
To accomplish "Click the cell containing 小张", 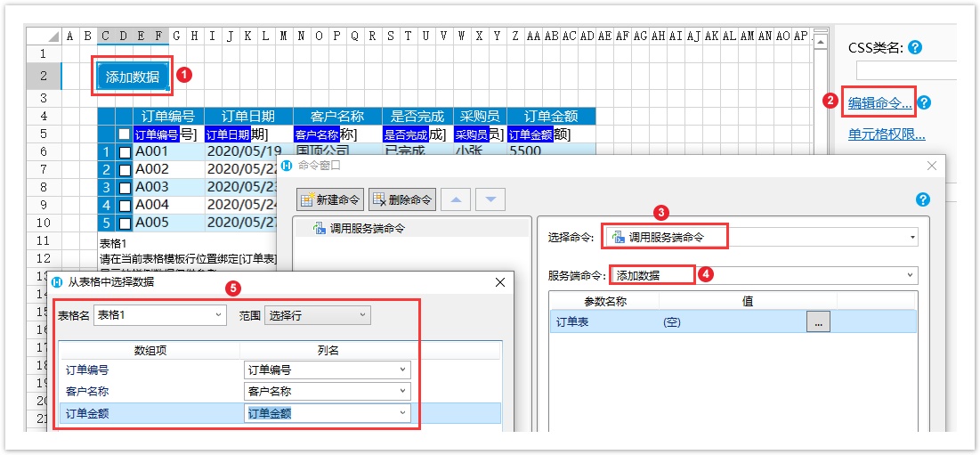I will (x=480, y=150).
